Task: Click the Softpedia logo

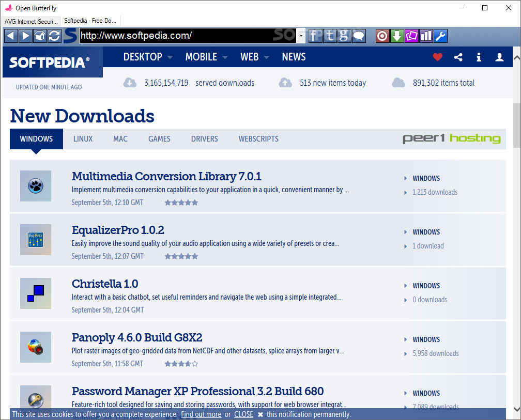Action: 50,63
